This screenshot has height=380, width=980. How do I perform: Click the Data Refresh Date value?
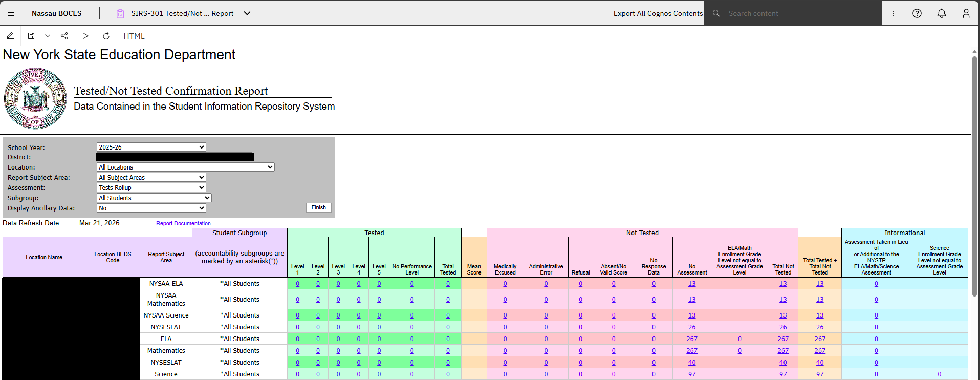pyautogui.click(x=99, y=223)
